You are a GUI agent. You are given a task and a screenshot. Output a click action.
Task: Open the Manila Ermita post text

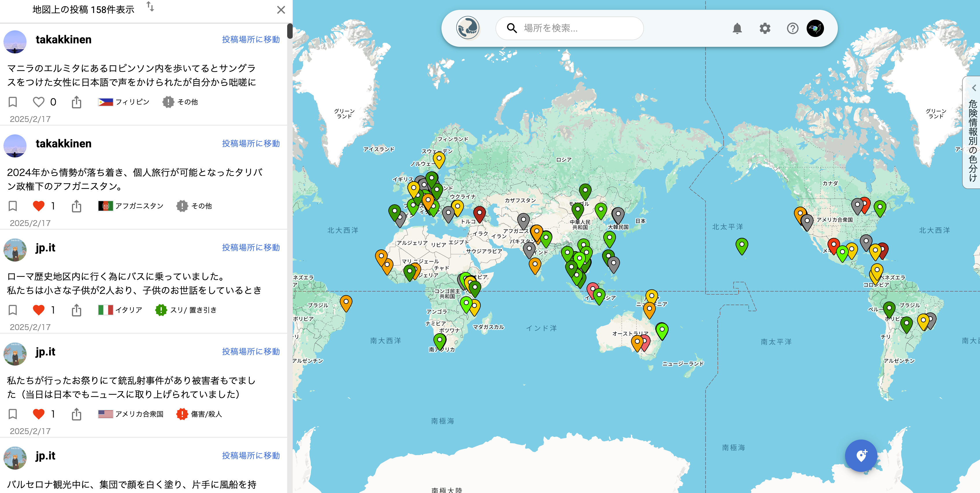pos(132,75)
